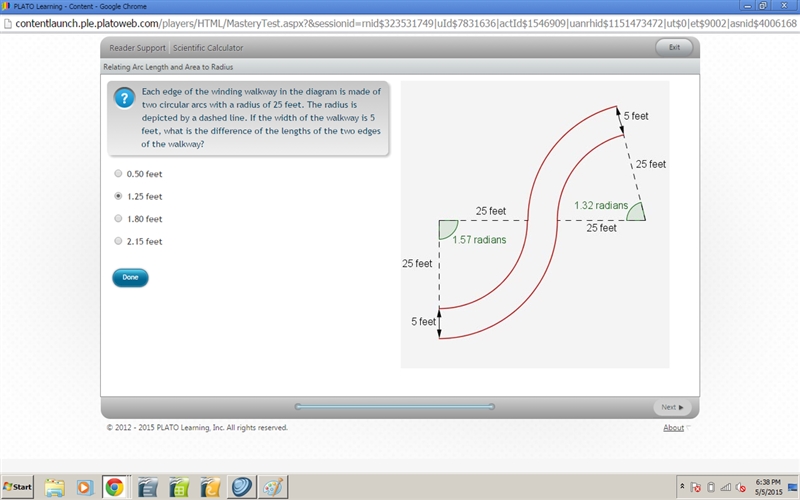Click the show desktop tray icon
The height and width of the screenshot is (500, 800).
pyautogui.click(x=793, y=487)
